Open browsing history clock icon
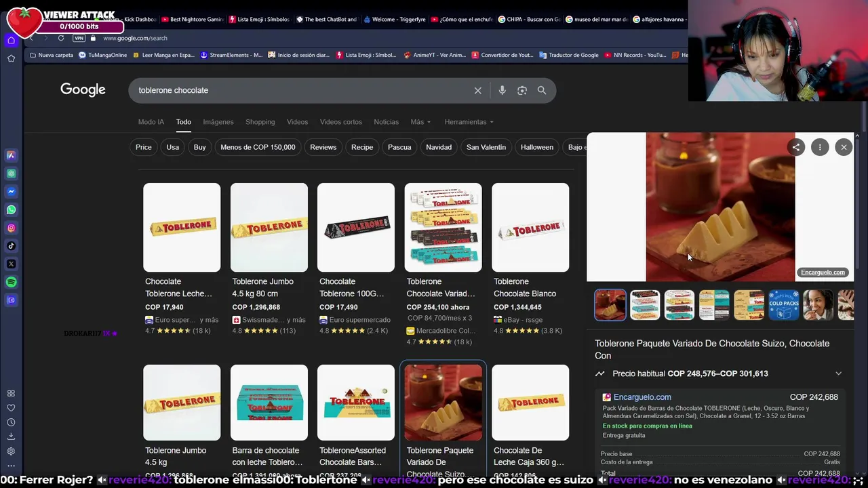Viewport: 868px width, 488px height. [x=11, y=422]
